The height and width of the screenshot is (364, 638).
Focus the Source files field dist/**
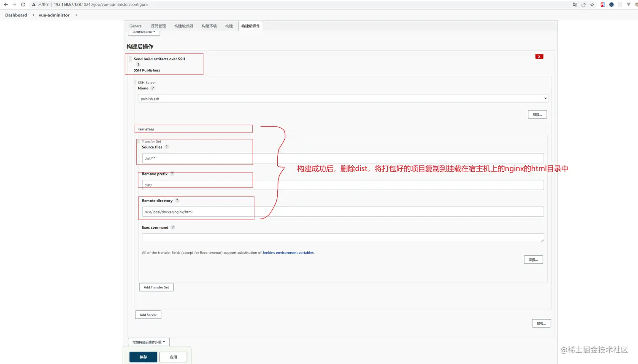(343, 158)
